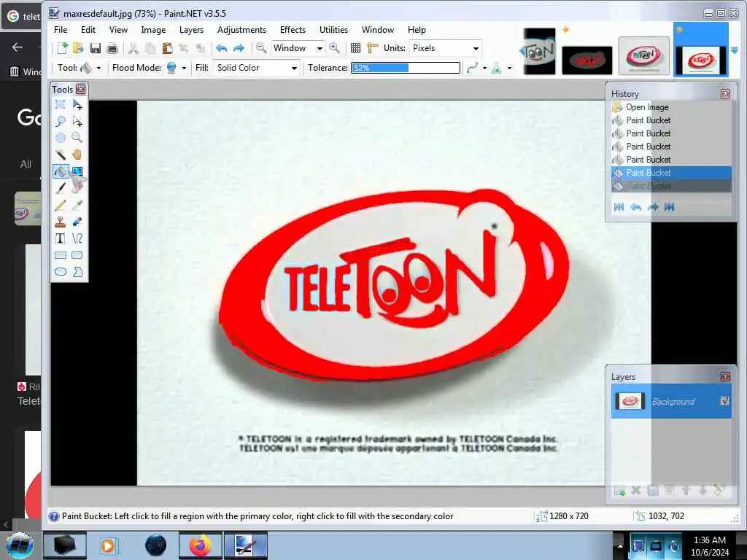Select the Line/Curve tool

coord(77,238)
